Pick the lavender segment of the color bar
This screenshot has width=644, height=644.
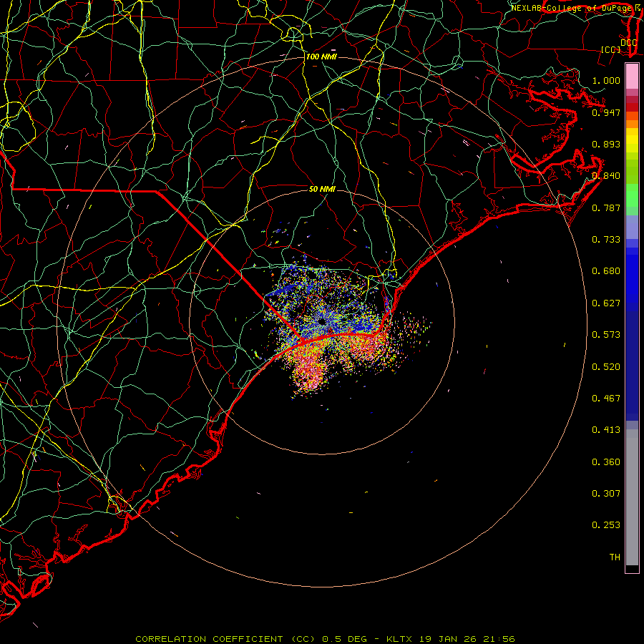coord(632,227)
